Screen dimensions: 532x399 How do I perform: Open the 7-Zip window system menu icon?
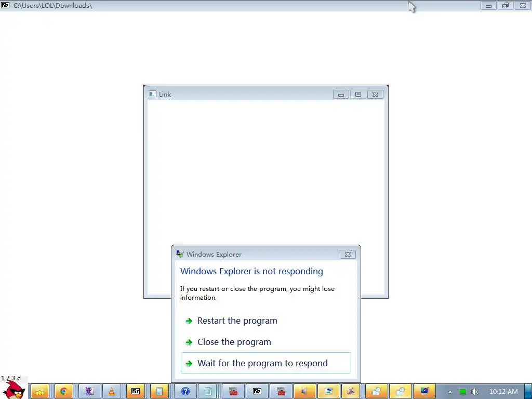point(5,5)
